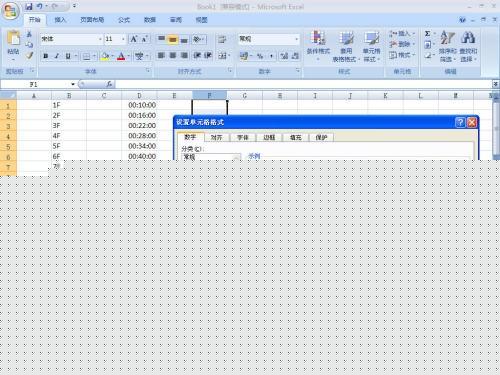Apply percent style with % icon
The image size is (500, 375).
pos(260,56)
